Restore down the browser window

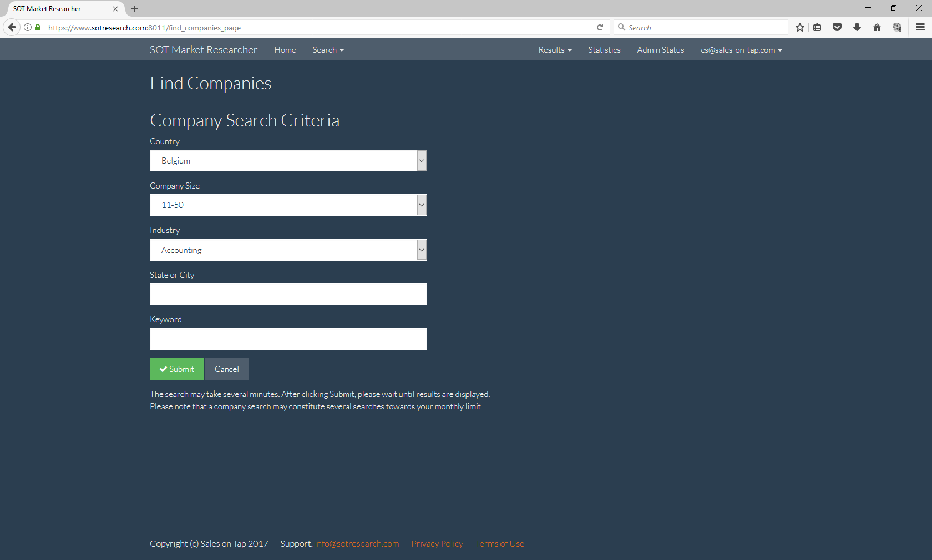coord(894,8)
